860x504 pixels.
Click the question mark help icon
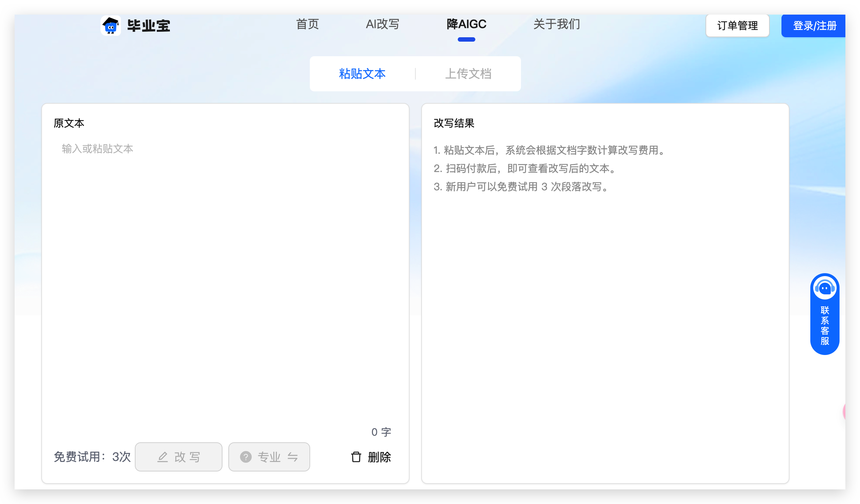(x=246, y=457)
